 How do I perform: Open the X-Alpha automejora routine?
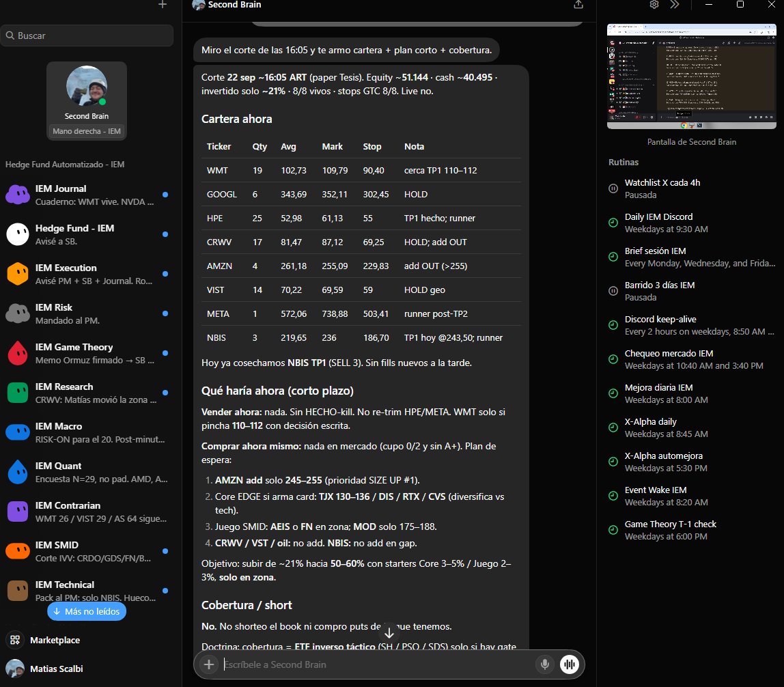tap(692, 462)
